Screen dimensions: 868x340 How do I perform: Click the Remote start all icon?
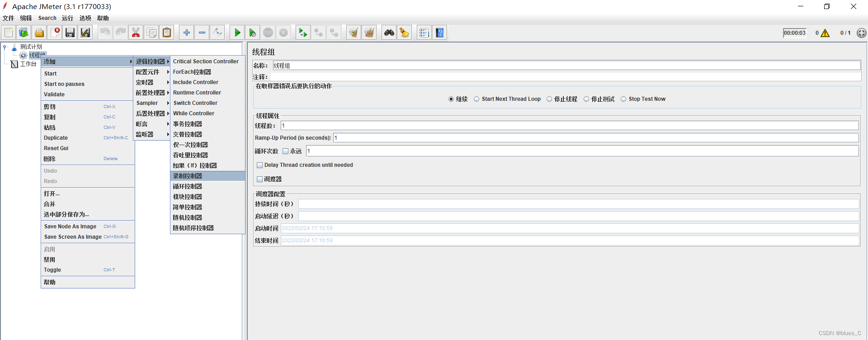(x=303, y=33)
